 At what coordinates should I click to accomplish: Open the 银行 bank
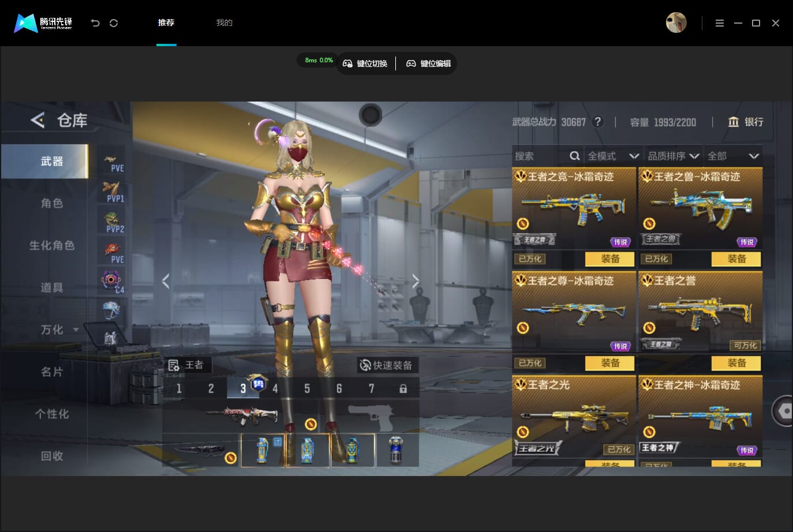(x=746, y=122)
